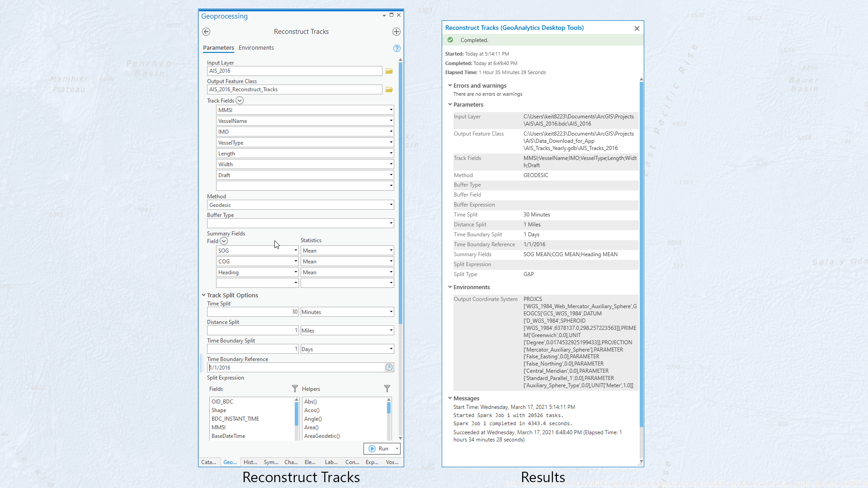
Task: Collapse Errors and warnings section
Action: tap(450, 85)
